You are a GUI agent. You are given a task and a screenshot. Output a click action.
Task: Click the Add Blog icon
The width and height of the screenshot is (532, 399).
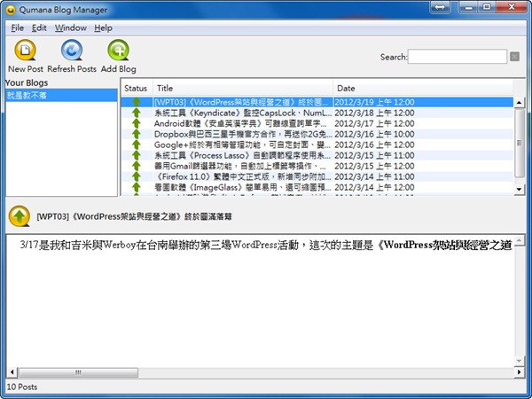click(x=118, y=51)
